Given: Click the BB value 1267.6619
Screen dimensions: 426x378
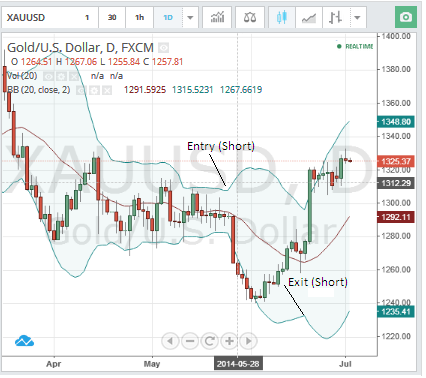Looking at the screenshot, I should pos(241,90).
